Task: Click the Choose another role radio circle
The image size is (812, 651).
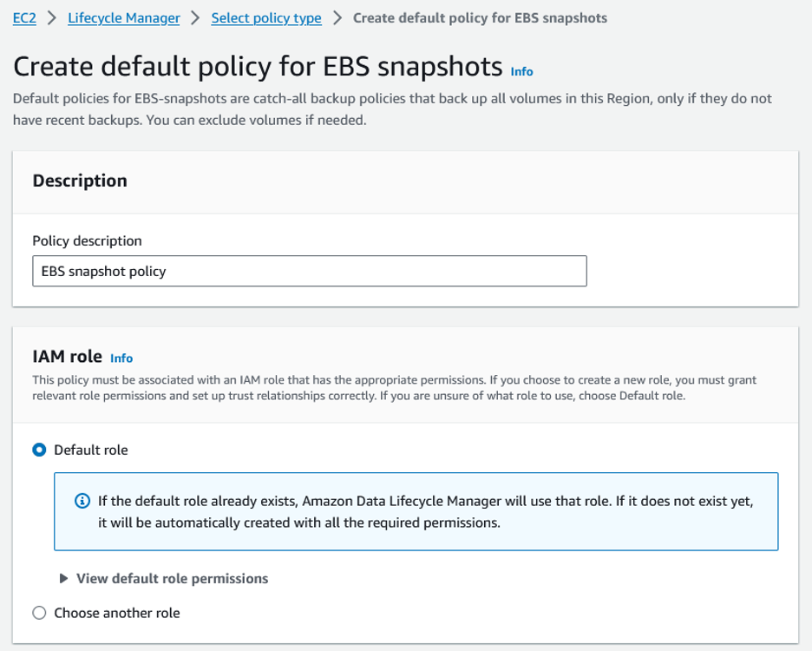Action: (x=38, y=612)
